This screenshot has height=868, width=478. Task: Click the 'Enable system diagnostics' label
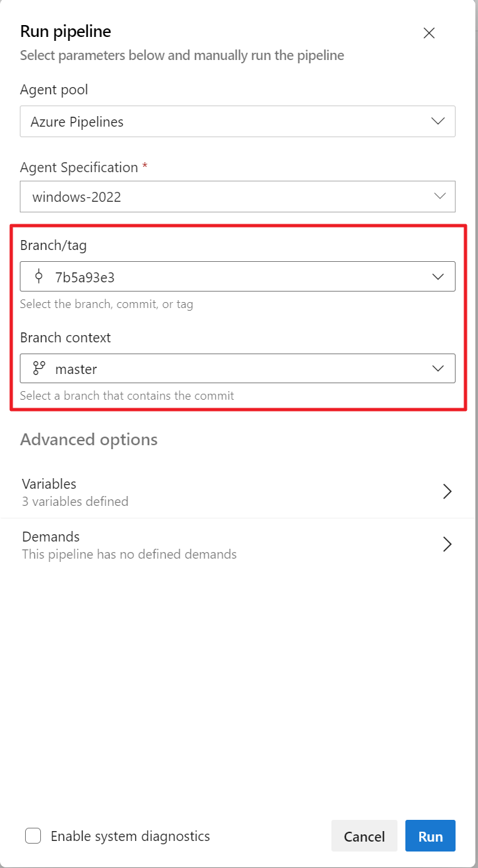coord(130,836)
